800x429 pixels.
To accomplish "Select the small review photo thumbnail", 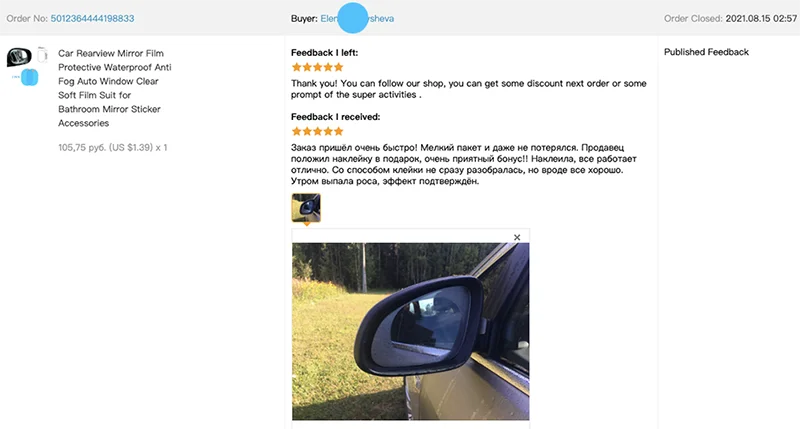I will 306,208.
